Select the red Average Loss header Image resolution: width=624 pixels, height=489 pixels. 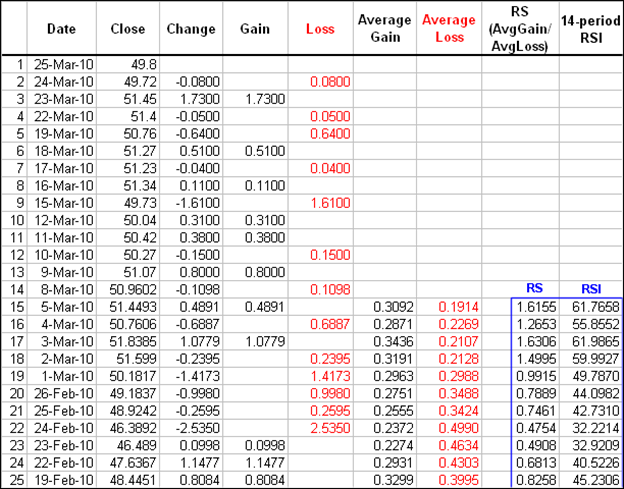(x=449, y=28)
